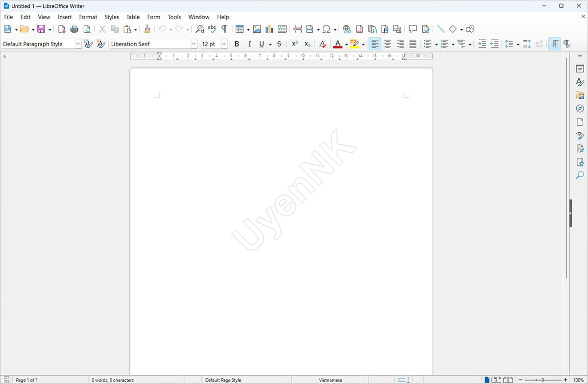Open the File menu
This screenshot has height=384, width=588.
(x=8, y=17)
